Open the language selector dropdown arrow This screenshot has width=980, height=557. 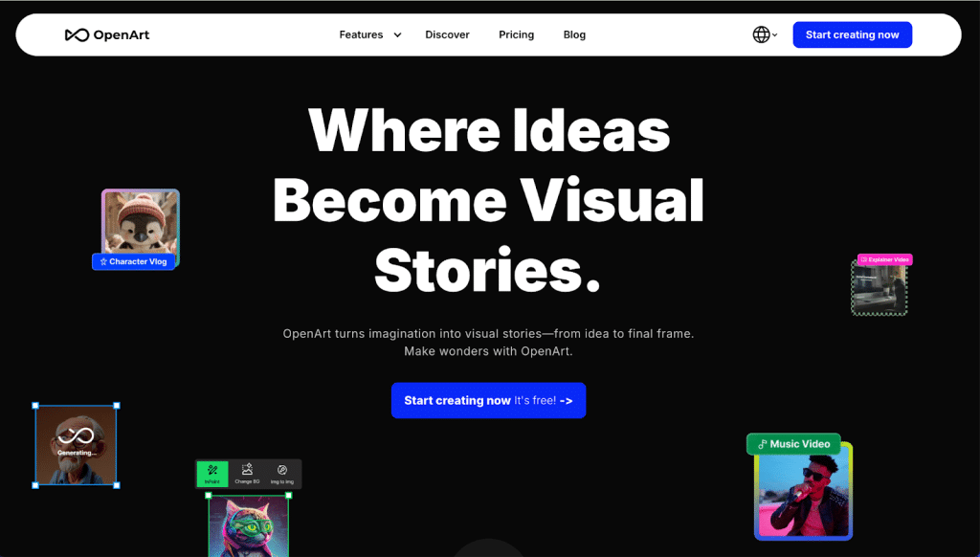[775, 35]
